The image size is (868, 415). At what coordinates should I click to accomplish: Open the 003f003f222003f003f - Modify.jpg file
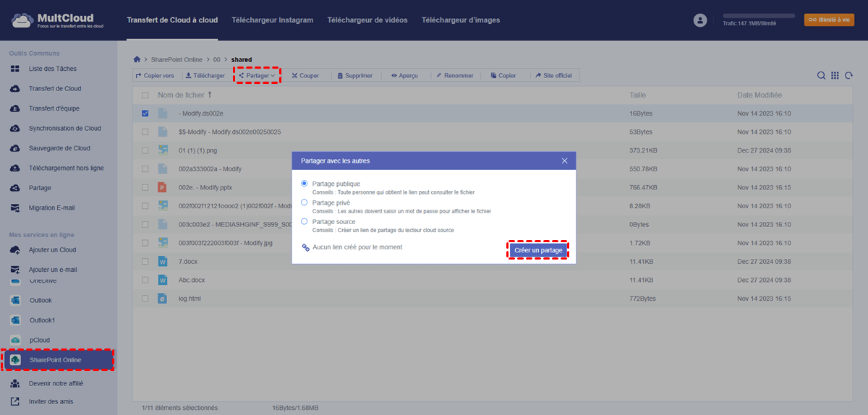coord(226,243)
